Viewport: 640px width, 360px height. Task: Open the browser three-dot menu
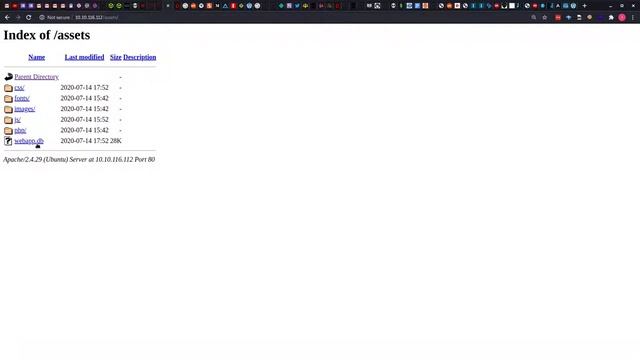point(633,18)
